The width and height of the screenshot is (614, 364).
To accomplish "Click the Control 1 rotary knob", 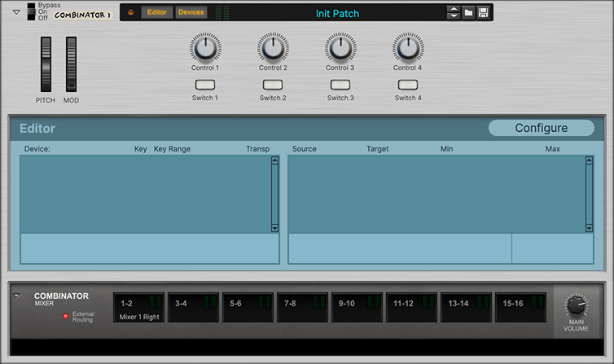I will click(205, 48).
